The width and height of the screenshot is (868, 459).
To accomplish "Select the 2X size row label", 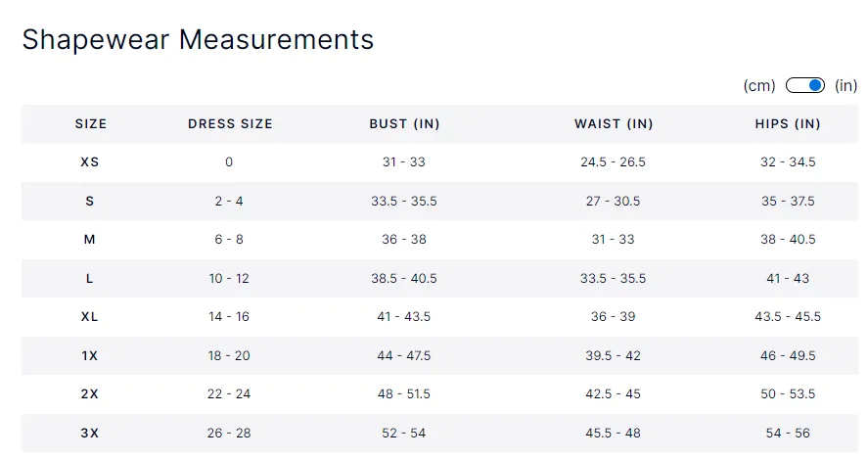I will 90,394.
